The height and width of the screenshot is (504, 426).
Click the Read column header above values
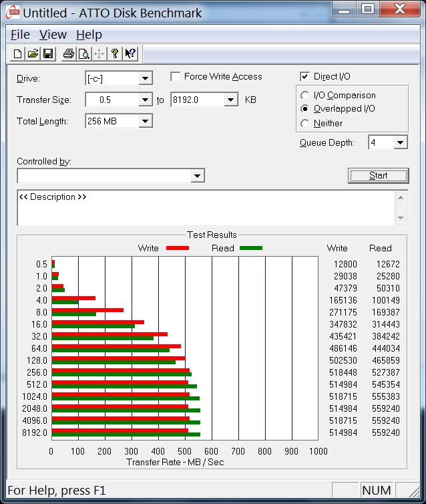[381, 248]
